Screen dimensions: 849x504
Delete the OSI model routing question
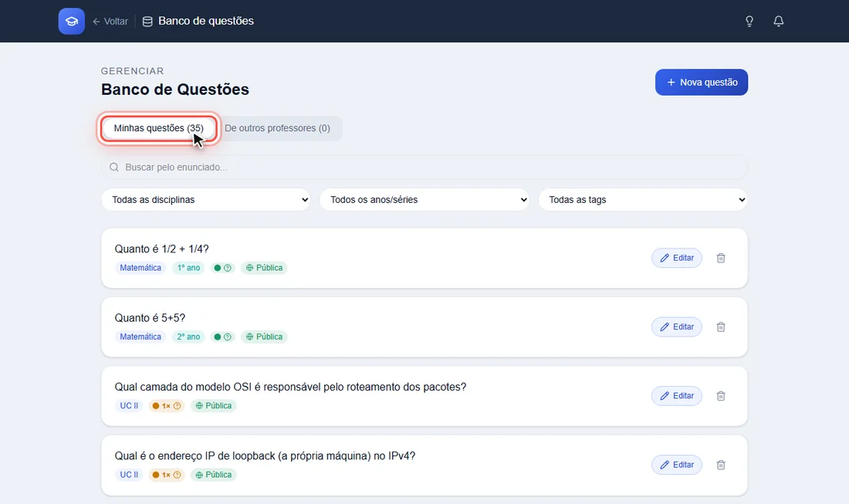click(721, 396)
